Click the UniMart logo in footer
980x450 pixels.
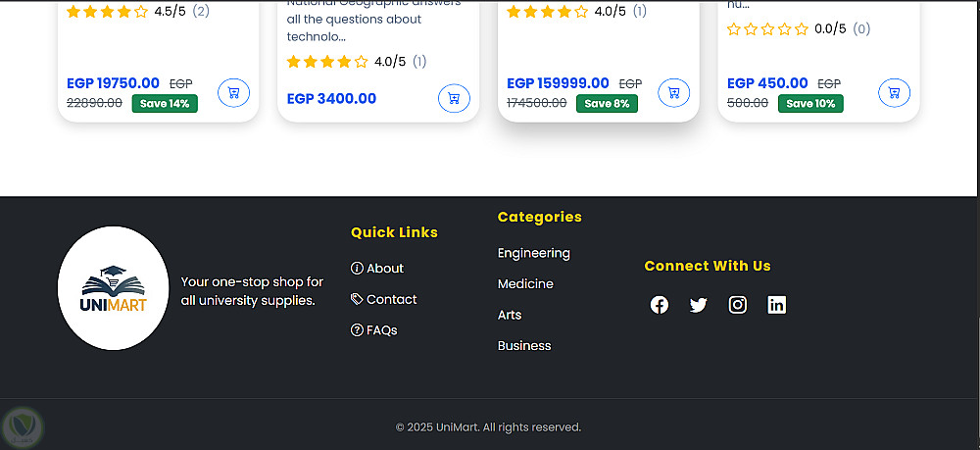(x=114, y=288)
